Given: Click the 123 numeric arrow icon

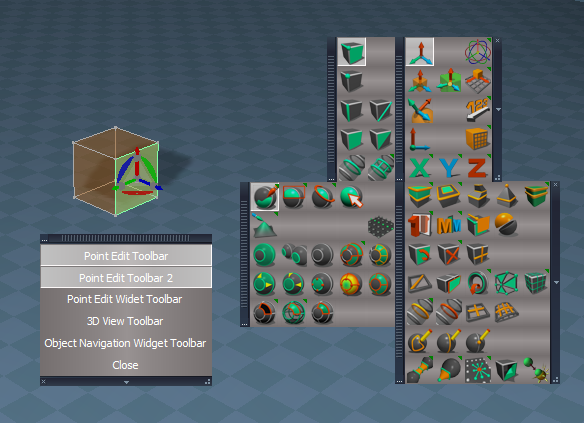Looking at the screenshot, I should [478, 109].
